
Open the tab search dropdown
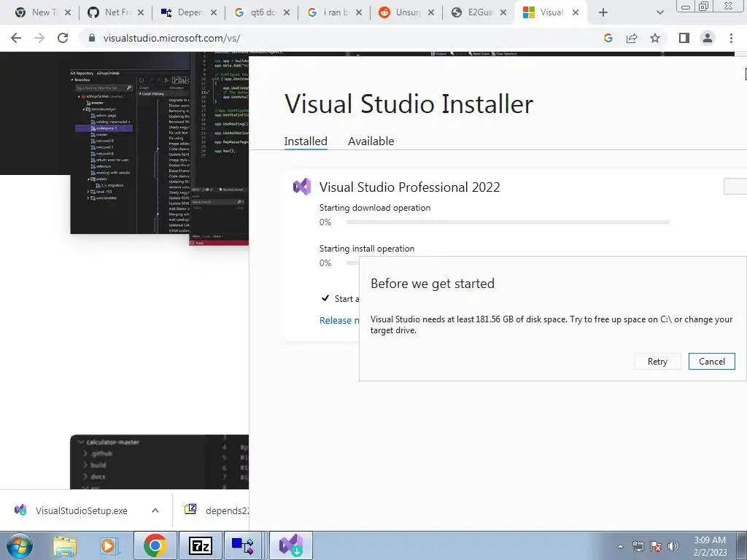coord(659,13)
